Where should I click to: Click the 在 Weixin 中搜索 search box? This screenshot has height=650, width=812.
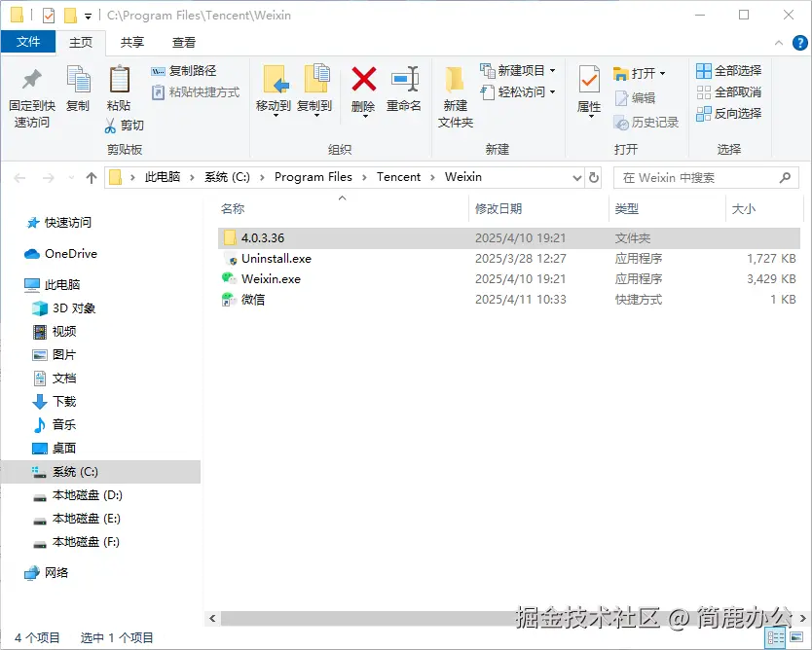coord(705,178)
